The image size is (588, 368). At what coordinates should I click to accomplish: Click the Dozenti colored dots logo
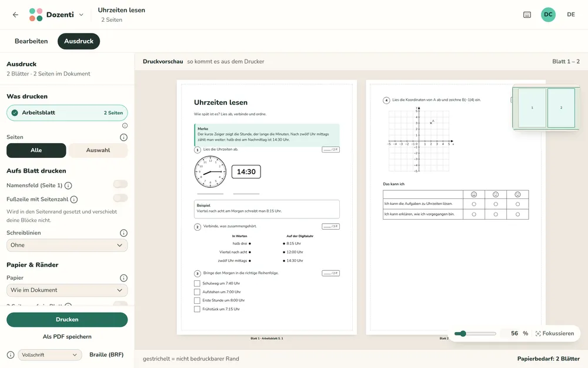36,15
